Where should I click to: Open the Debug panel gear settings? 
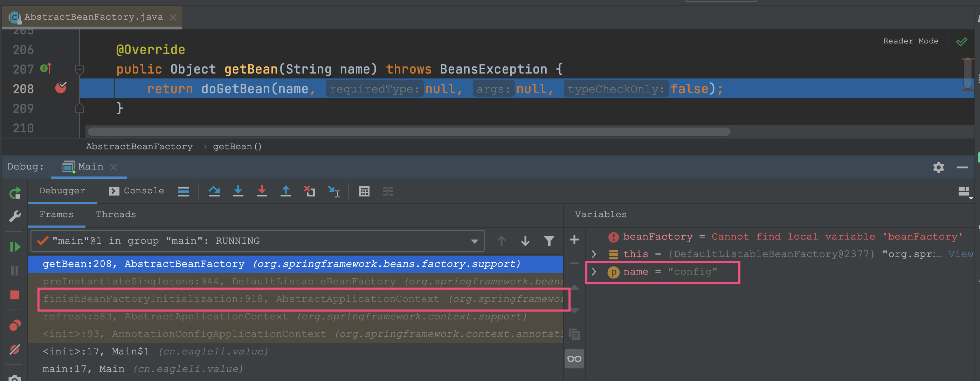click(939, 167)
